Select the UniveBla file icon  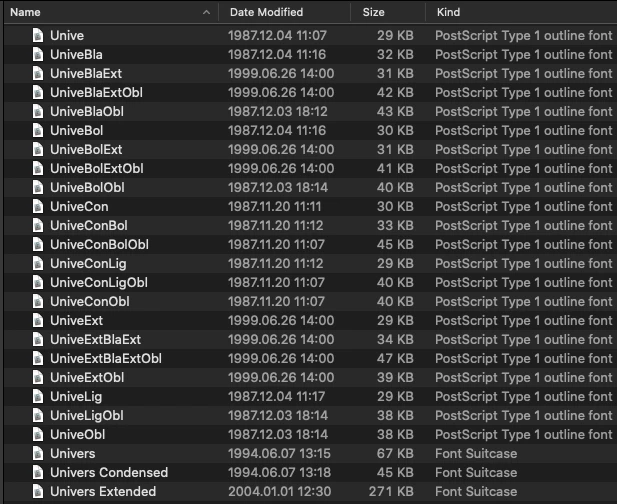coord(38,54)
